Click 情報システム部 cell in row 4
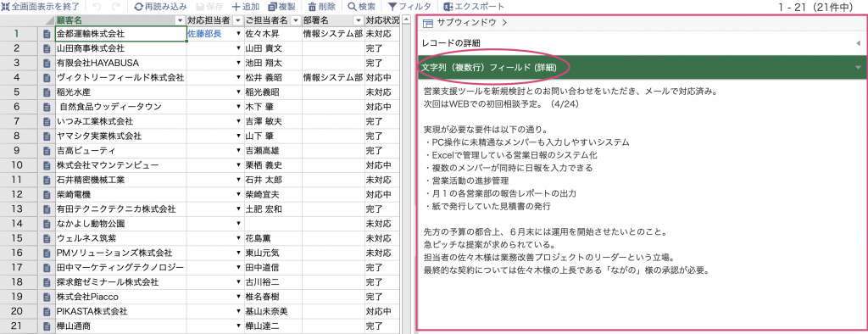The height and width of the screenshot is (334, 868). [332, 77]
